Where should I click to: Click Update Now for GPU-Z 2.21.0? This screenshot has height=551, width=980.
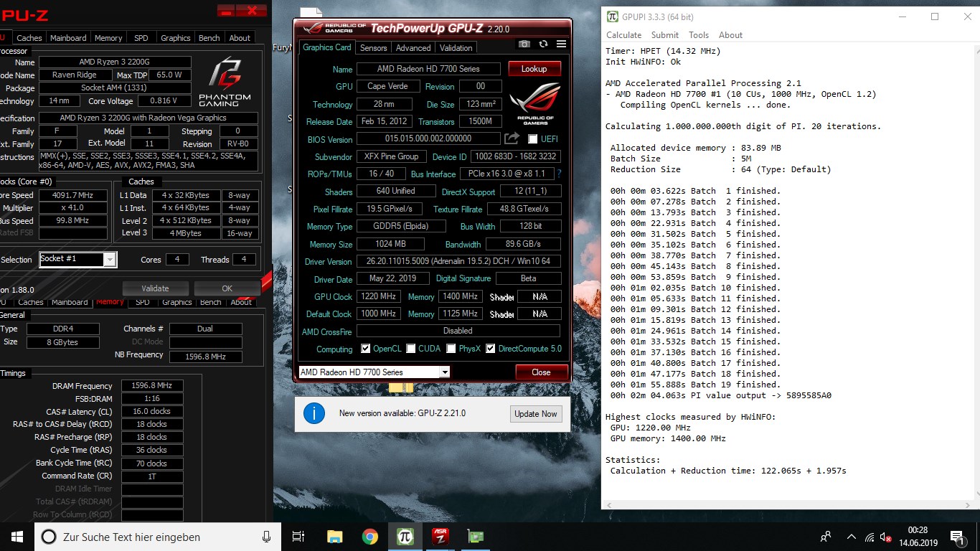point(536,413)
